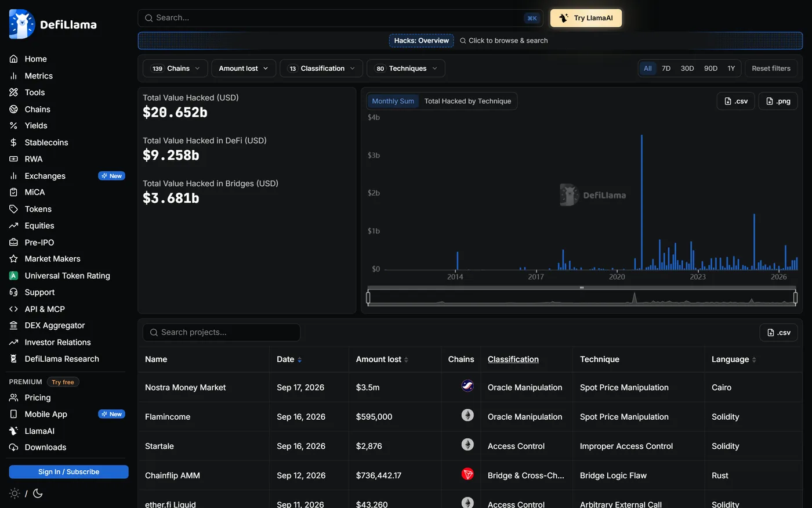
Task: Select the 30D time range
Action: (x=687, y=69)
